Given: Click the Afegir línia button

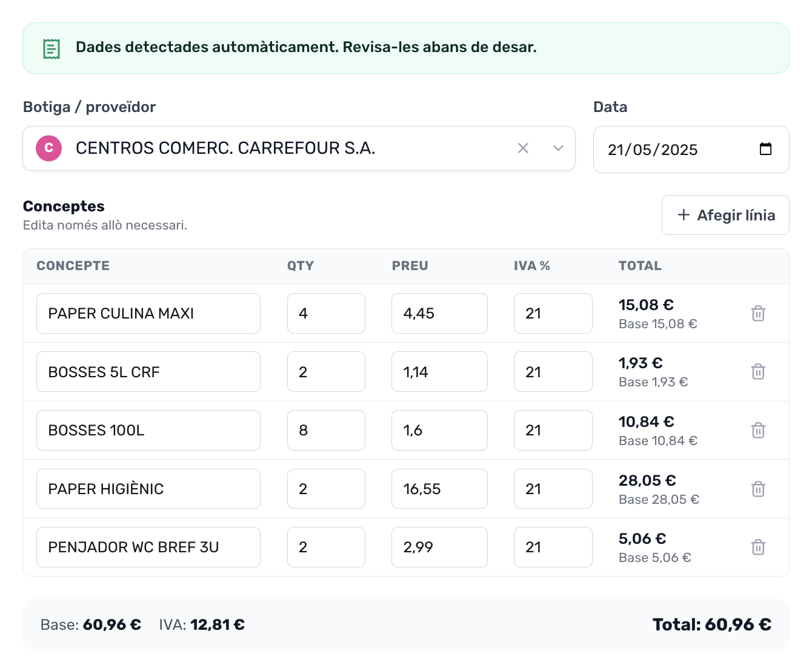Looking at the screenshot, I should pyautogui.click(x=725, y=215).
